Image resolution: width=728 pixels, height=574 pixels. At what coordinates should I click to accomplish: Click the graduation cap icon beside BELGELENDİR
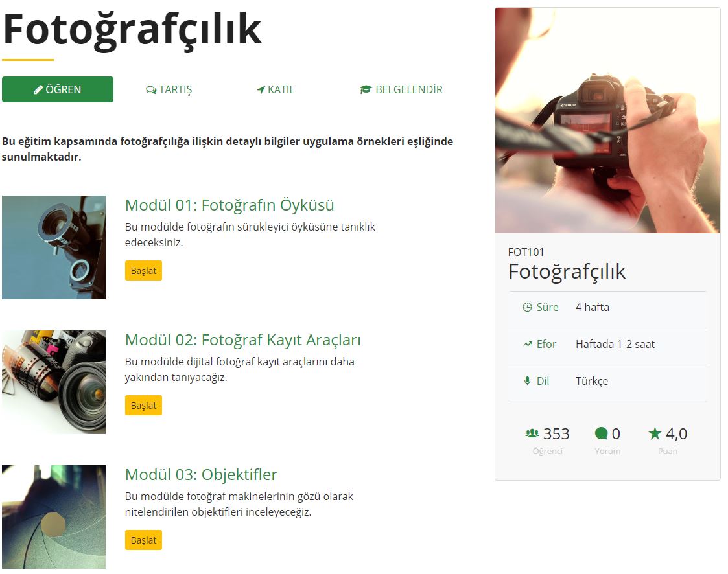tap(366, 89)
